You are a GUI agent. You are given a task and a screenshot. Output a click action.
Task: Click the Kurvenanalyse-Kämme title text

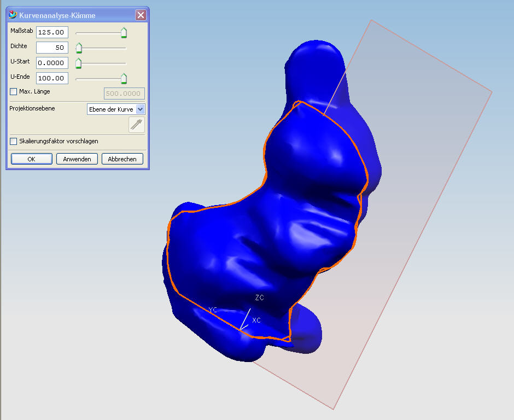pos(57,15)
